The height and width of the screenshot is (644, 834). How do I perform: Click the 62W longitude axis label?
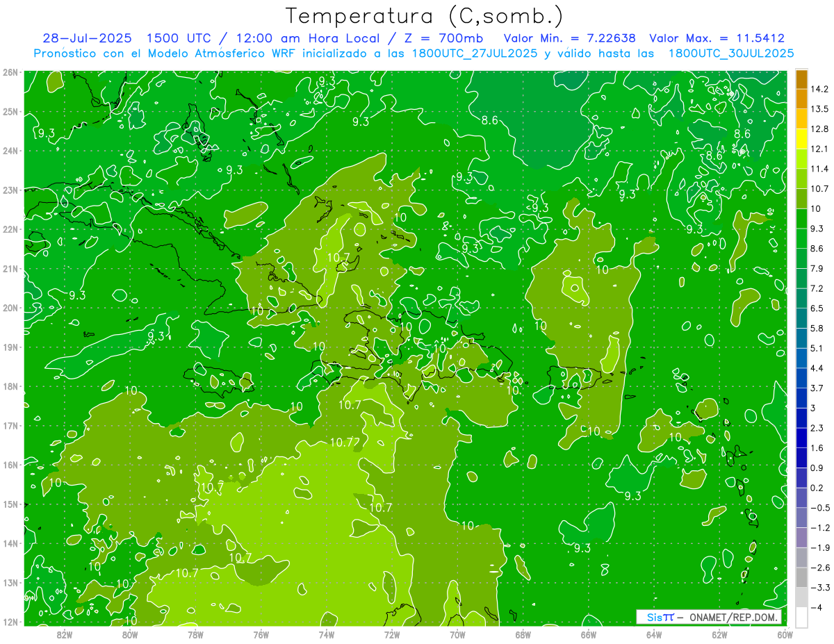pos(720,634)
